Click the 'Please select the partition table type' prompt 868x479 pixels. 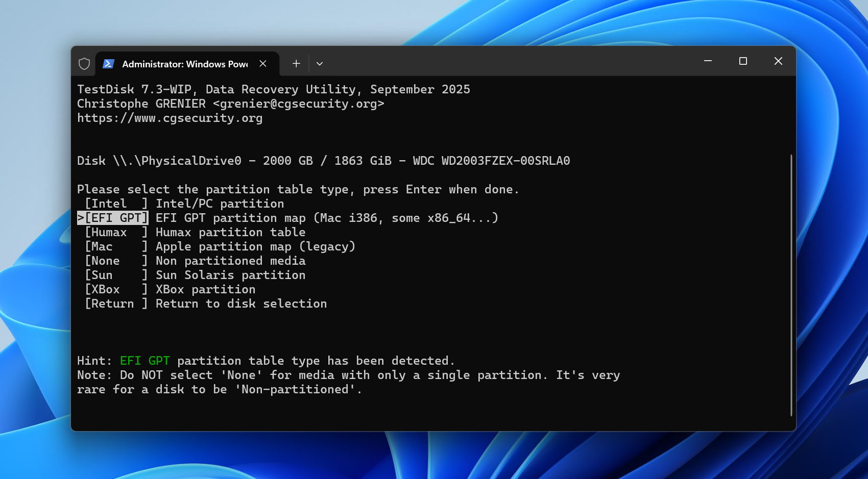[298, 189]
